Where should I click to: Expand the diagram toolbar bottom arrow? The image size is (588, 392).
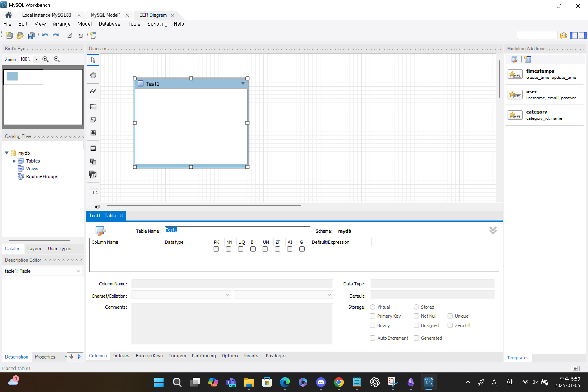click(x=97, y=207)
